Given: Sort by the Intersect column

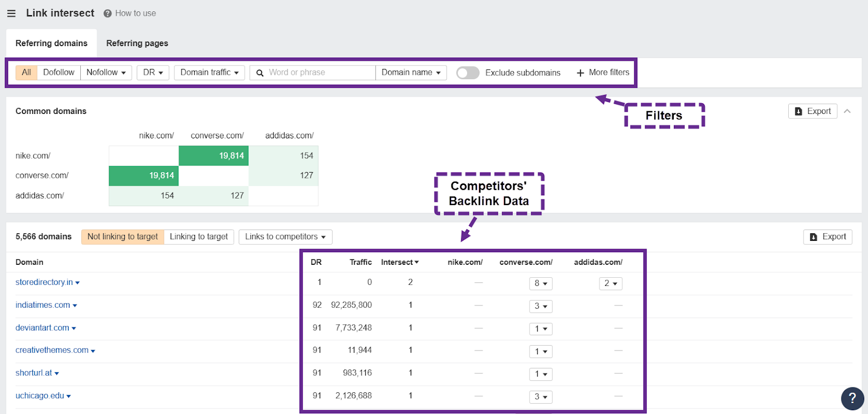Looking at the screenshot, I should coord(400,263).
